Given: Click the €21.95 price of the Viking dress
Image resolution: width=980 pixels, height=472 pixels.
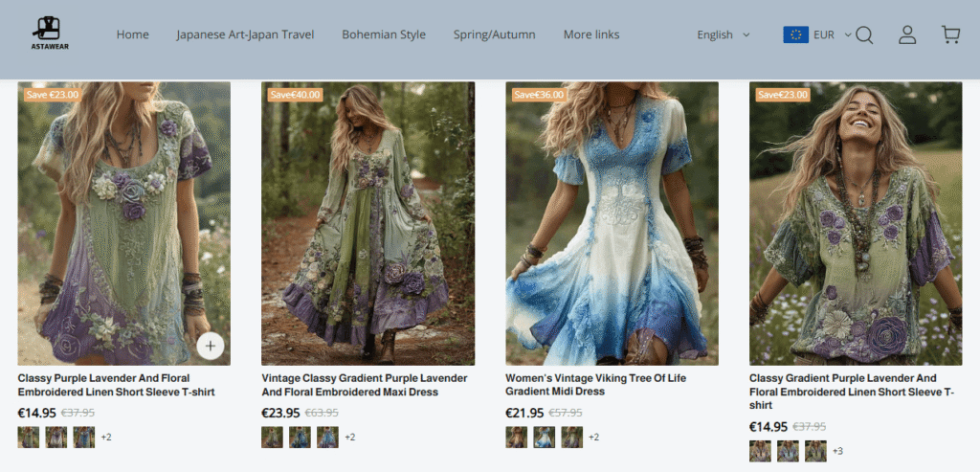Looking at the screenshot, I should 524,413.
